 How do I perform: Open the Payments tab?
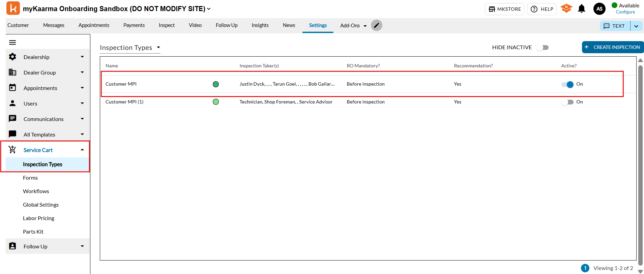point(134,25)
